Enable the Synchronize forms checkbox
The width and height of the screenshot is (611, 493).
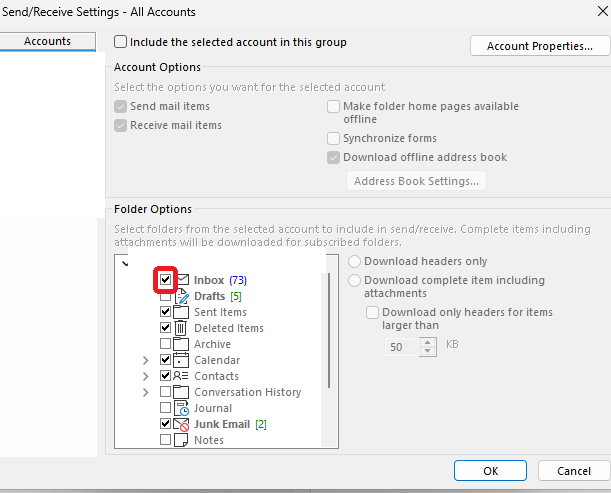click(x=333, y=138)
